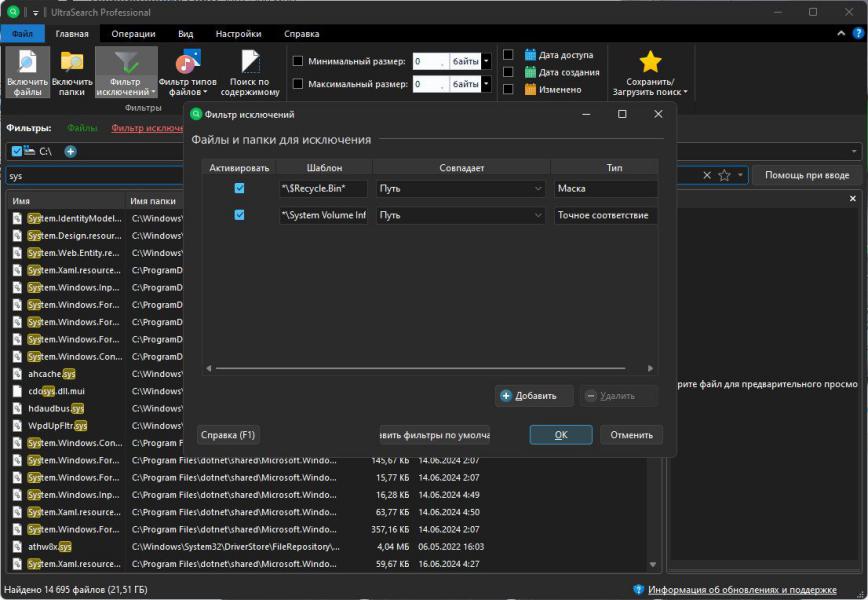Open the search history dropdown arrow beside the star
The height and width of the screenshot is (600, 868).
coord(740,175)
